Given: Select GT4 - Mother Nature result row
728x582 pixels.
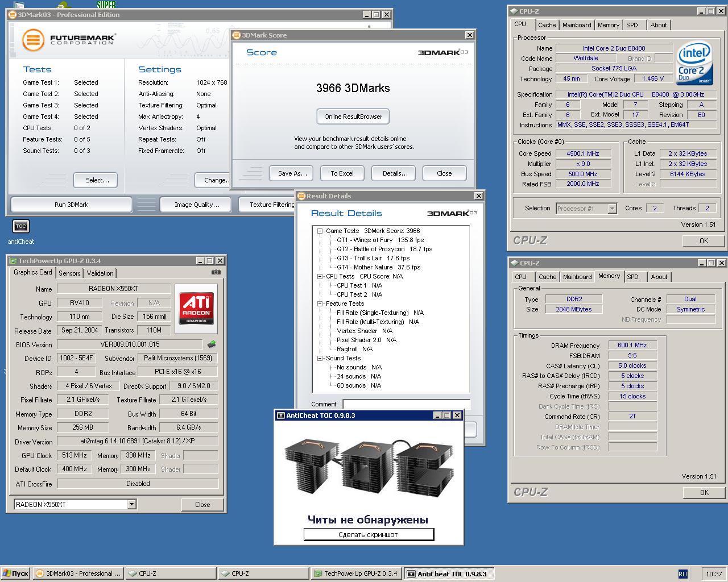Looking at the screenshot, I should point(378,267).
